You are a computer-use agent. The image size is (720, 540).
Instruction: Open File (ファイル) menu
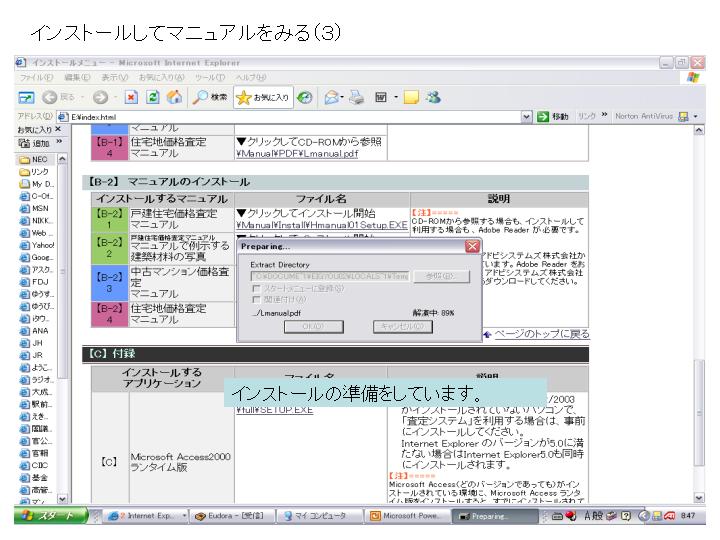(36, 78)
